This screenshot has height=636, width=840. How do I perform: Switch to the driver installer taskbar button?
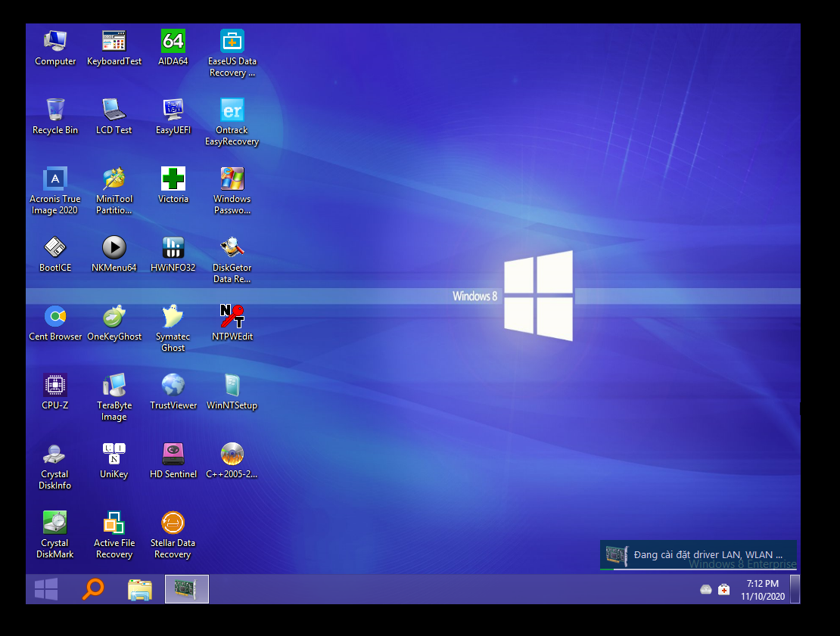(186, 589)
